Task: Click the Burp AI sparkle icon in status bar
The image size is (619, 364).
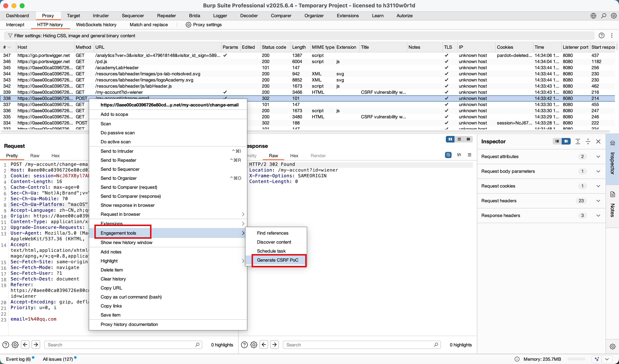Action: click(x=597, y=359)
